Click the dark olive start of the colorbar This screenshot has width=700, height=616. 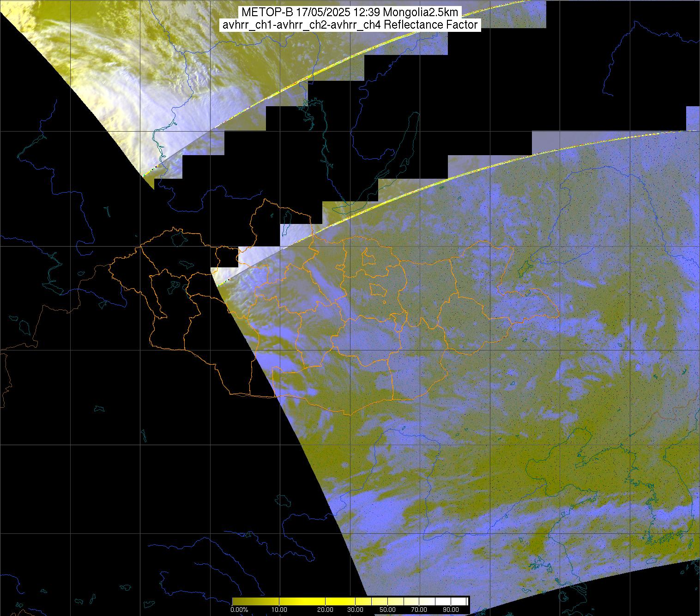tap(236, 601)
